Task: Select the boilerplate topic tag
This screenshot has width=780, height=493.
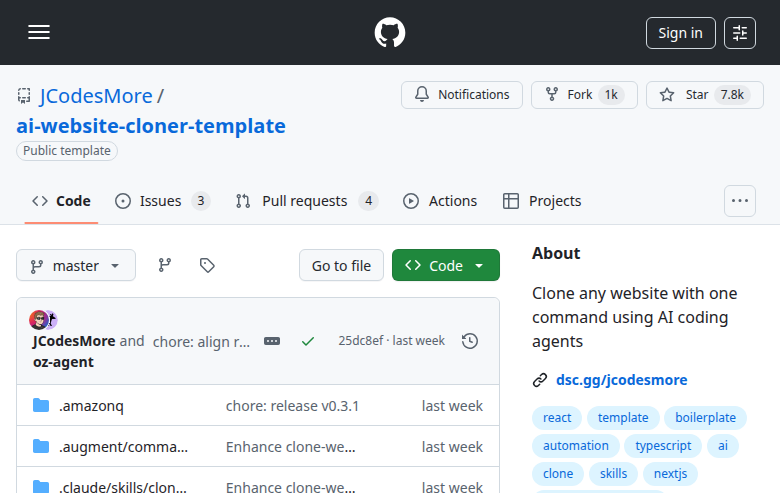Action: [705, 418]
